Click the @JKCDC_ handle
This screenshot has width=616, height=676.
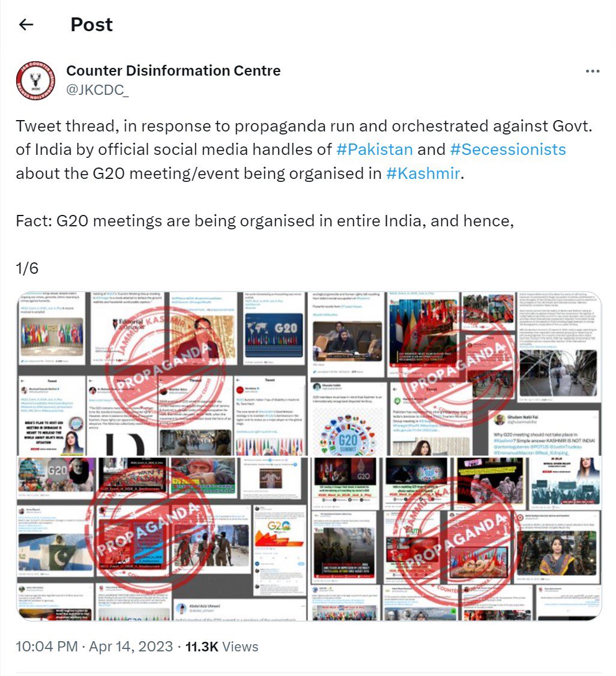[x=97, y=89]
